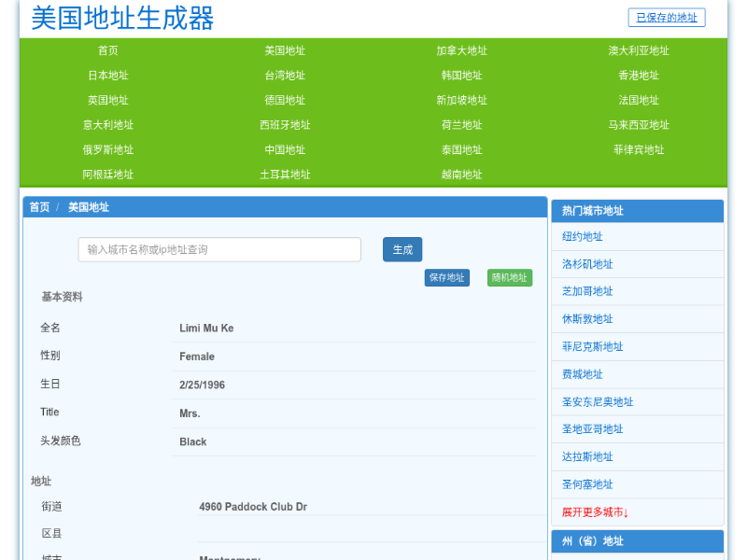
Task: Open 加拿大地址 in the green menu
Action: pyautogui.click(x=461, y=50)
